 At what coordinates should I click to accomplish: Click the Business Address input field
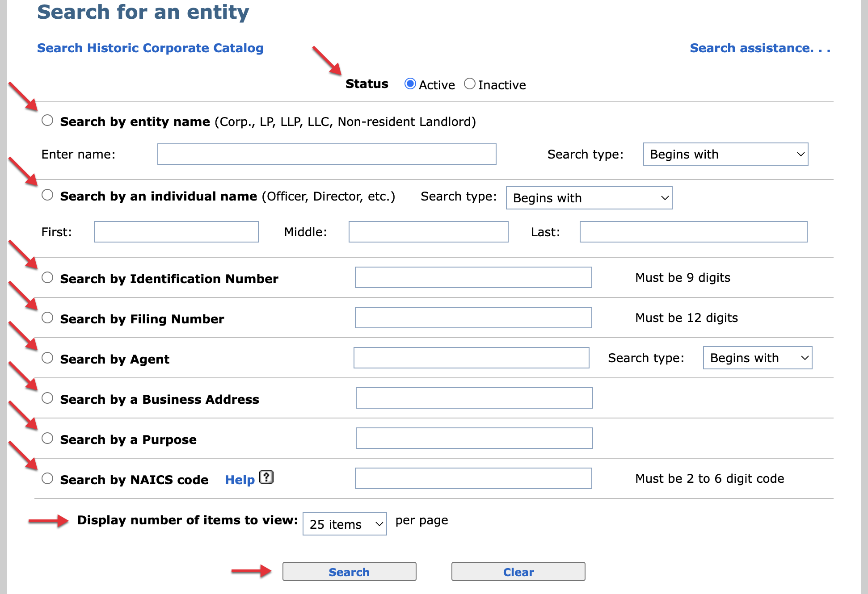click(474, 398)
